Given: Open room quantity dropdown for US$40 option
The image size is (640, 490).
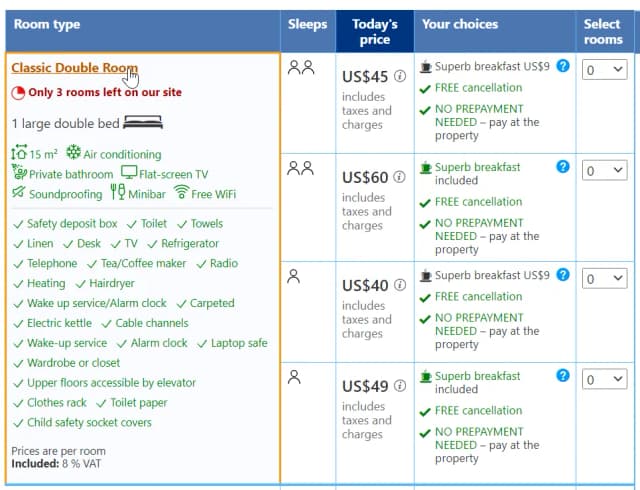Looking at the screenshot, I should pyautogui.click(x=605, y=279).
